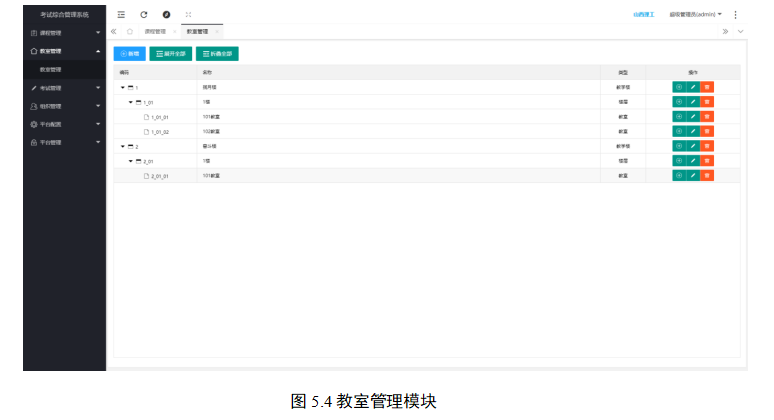The height and width of the screenshot is (420, 774).
Task: Delete row 1_01_02 with trash icon
Action: pos(707,131)
